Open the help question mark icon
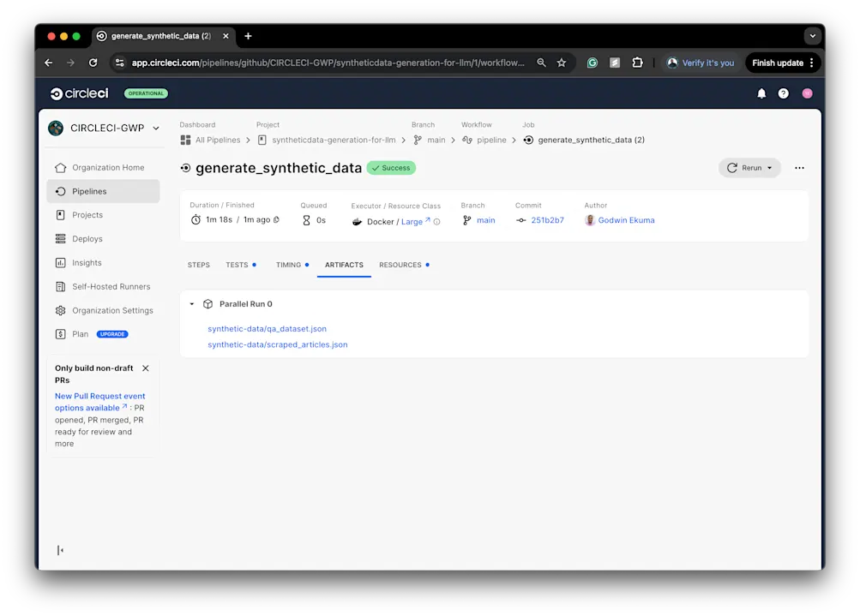Screen dimensions: 860x616 tap(783, 93)
